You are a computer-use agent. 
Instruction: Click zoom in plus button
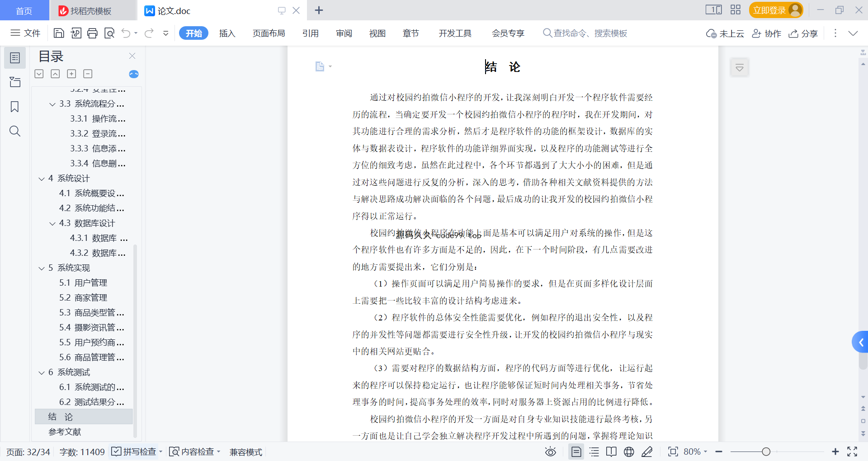coord(835,452)
